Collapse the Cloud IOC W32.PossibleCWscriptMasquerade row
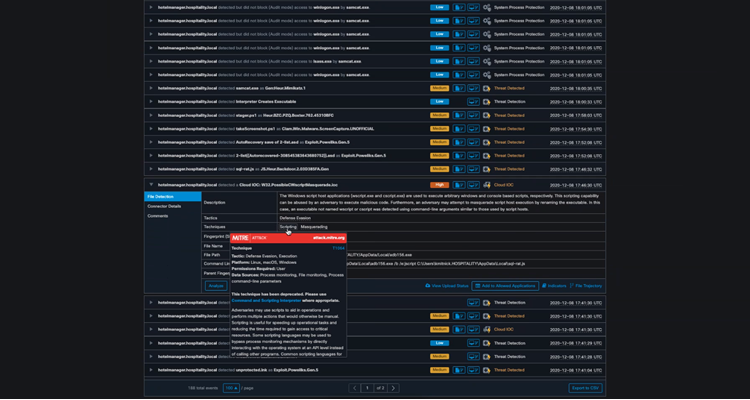This screenshot has height=400, width=750. tap(151, 185)
